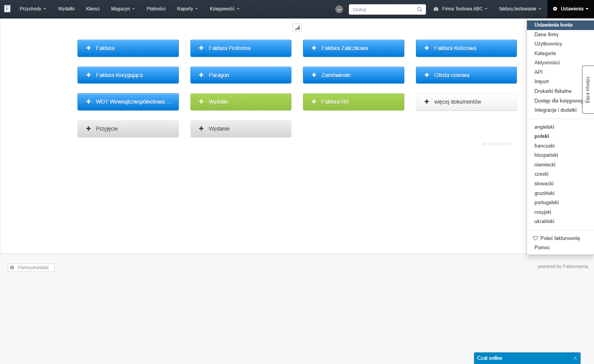Viewport: 594px width, 364px height.
Task: Click the info icon in Pomoc/kontakt
Action: point(12,267)
